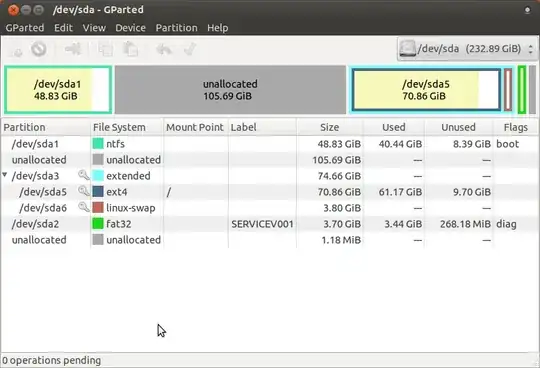The width and height of the screenshot is (540, 368).
Task: Select the 105.69 GiB unallocated block in disk map
Action: point(230,90)
